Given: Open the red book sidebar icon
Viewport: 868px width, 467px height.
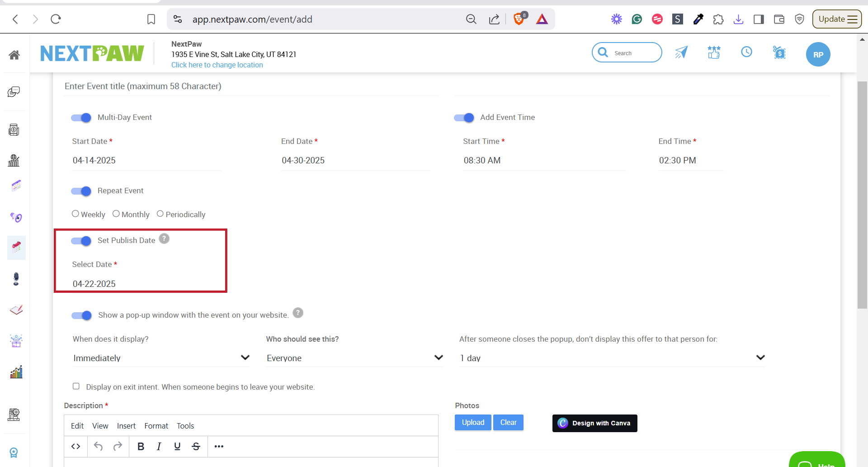Looking at the screenshot, I should coord(16,310).
